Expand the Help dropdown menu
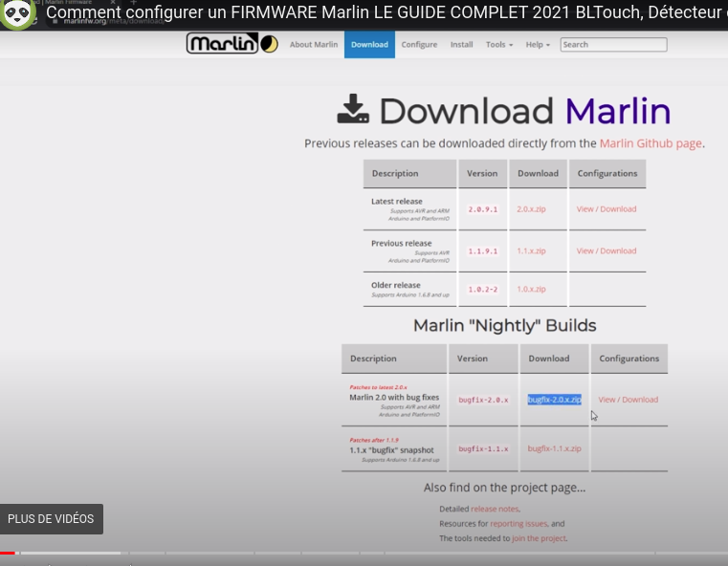The image size is (728, 566). point(538,45)
